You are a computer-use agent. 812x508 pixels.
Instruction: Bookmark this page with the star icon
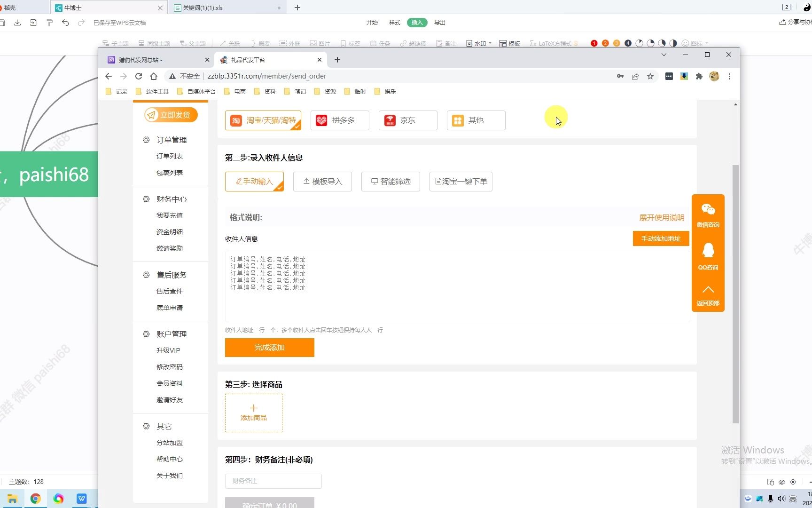coord(650,76)
